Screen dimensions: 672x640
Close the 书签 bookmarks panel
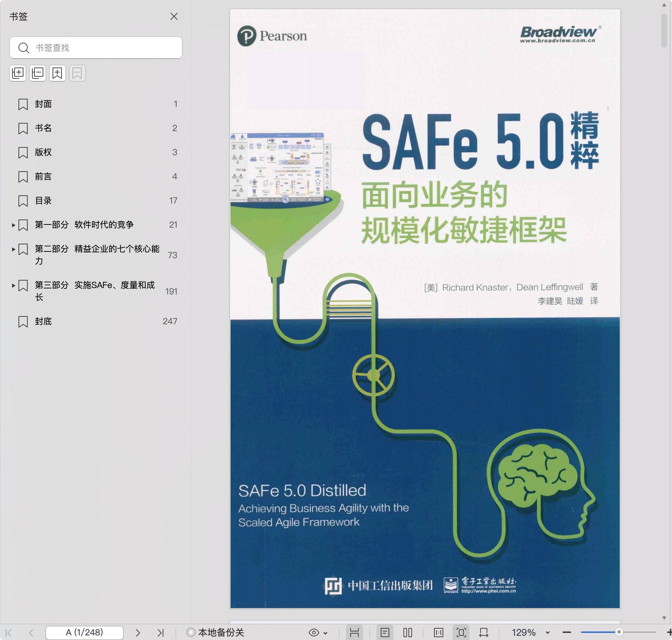(x=174, y=16)
